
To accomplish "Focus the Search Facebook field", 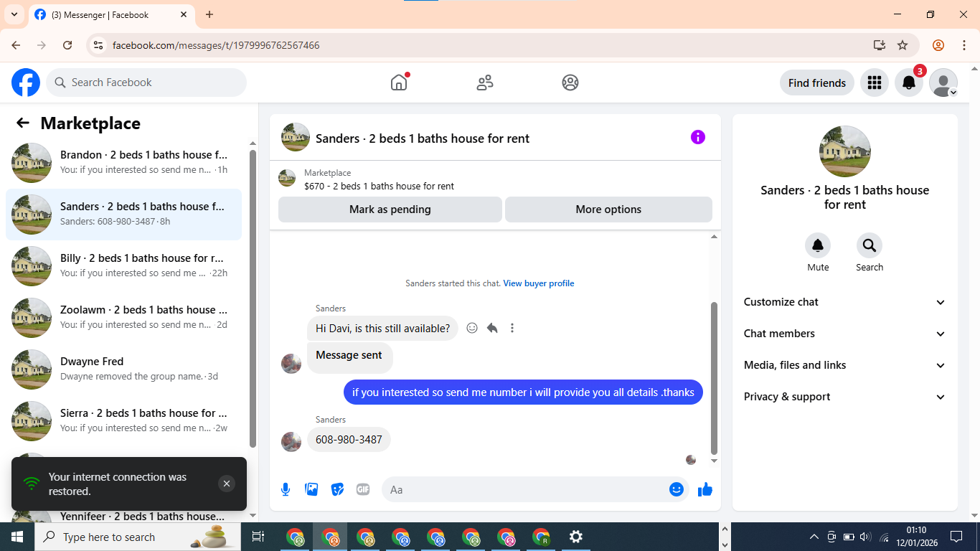I will click(146, 83).
